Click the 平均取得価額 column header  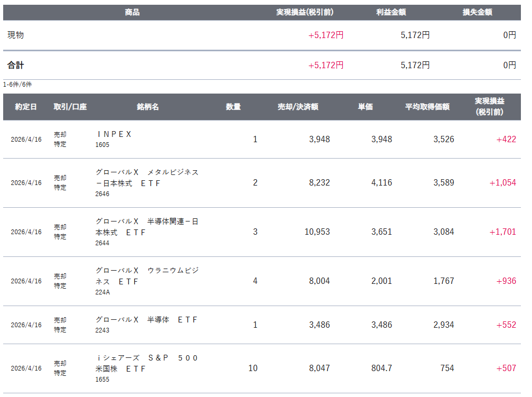pos(427,107)
